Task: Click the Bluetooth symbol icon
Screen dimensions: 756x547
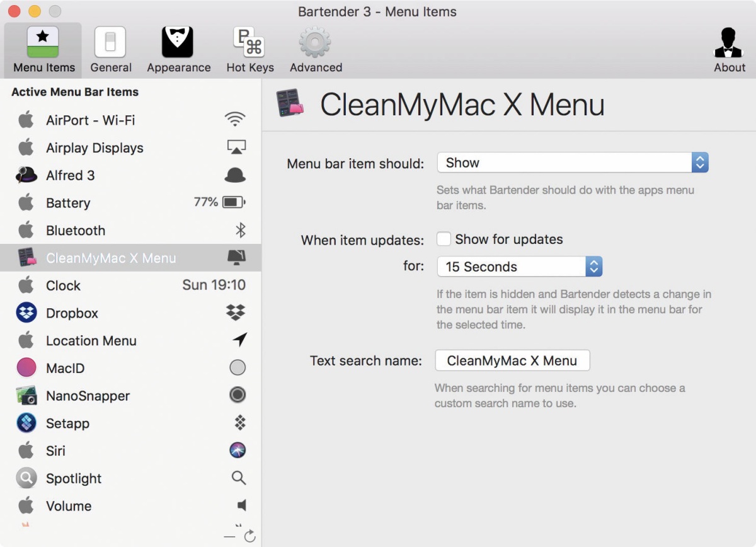Action: coord(240,230)
